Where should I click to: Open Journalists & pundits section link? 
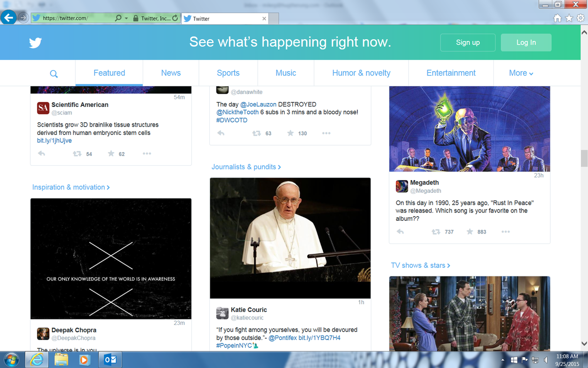246,167
